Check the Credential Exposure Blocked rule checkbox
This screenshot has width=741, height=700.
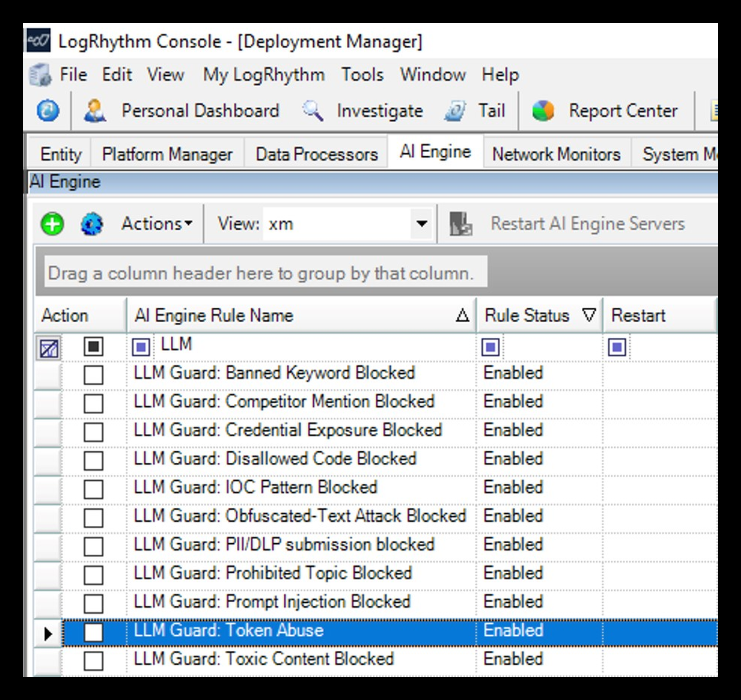[93, 432]
